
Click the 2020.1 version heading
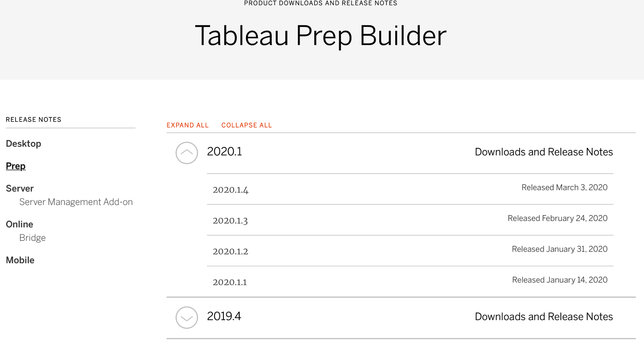click(224, 152)
